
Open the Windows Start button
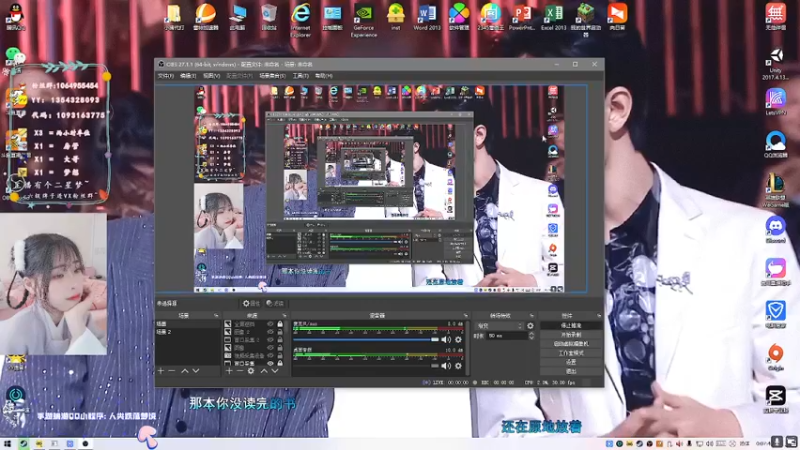click(7, 444)
